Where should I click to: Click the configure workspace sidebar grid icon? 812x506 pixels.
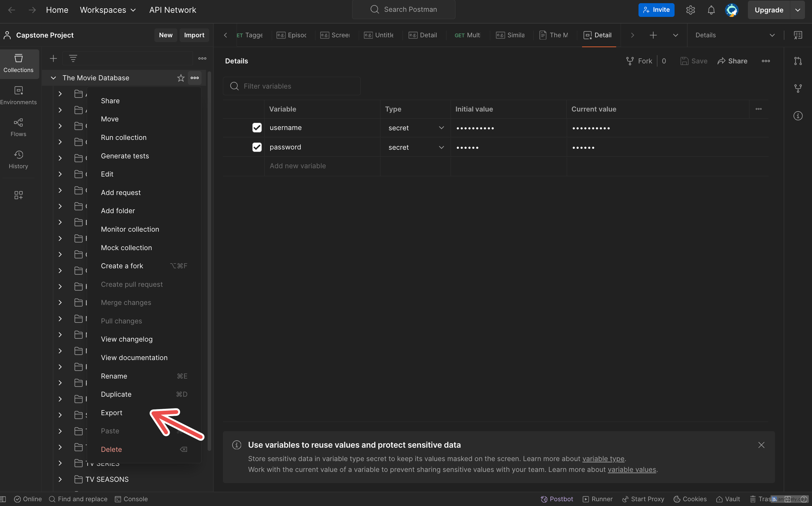(x=18, y=195)
